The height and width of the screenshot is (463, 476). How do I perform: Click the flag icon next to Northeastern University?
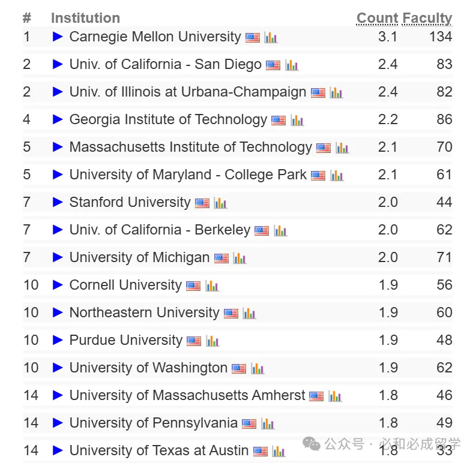[x=231, y=314]
